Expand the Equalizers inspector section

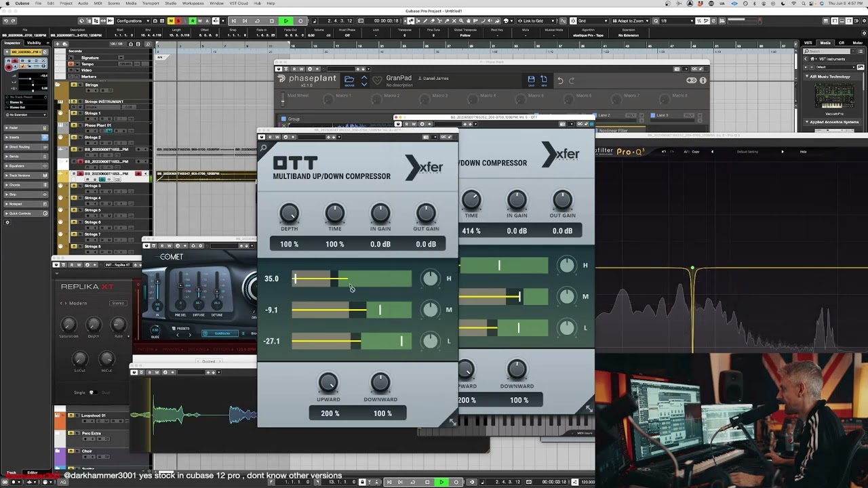coord(26,166)
